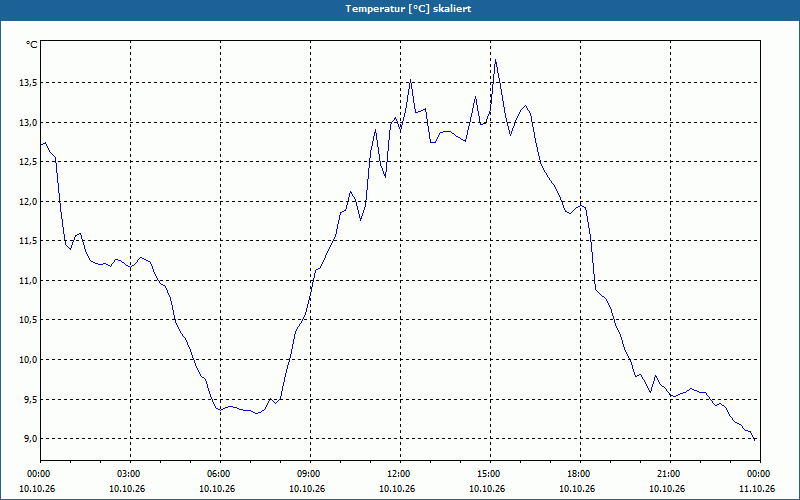Click the 12:00 time axis label
Screen dimensions: 800x500
tap(401, 474)
